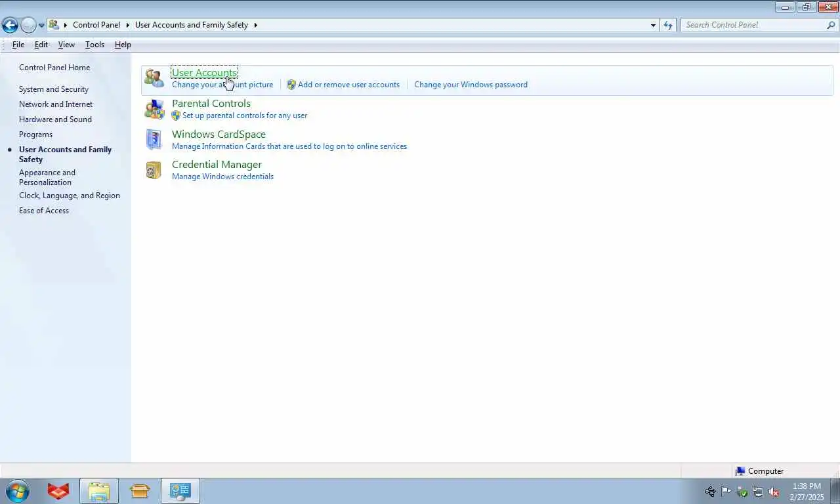Open Windows Explorer from the taskbar
The image size is (840, 504).
(99, 491)
